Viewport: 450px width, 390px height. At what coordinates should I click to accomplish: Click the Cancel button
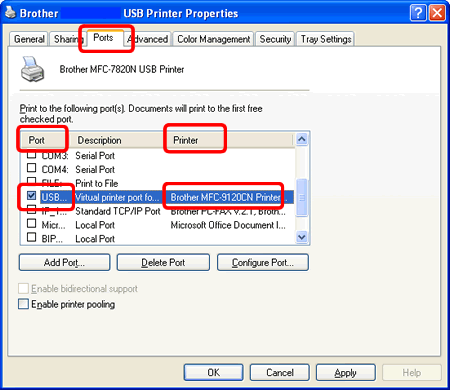(280, 372)
